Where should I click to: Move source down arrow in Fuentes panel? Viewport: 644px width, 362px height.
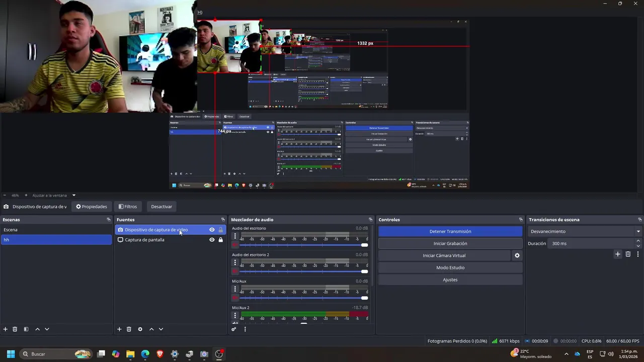coord(161,329)
